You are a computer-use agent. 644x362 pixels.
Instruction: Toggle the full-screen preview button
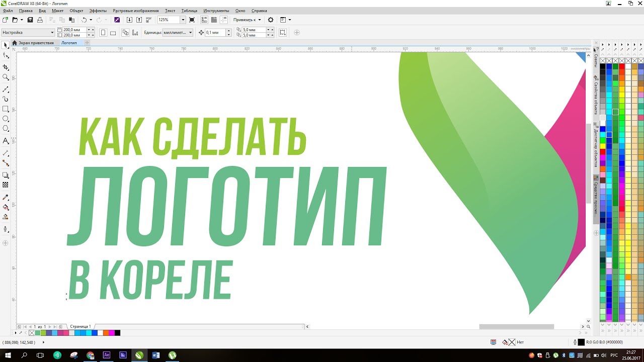pos(192,20)
